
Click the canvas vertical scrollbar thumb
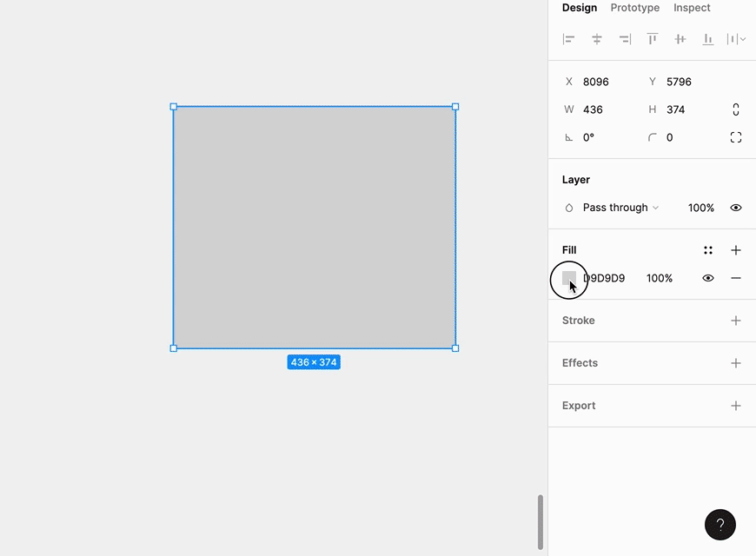click(540, 522)
